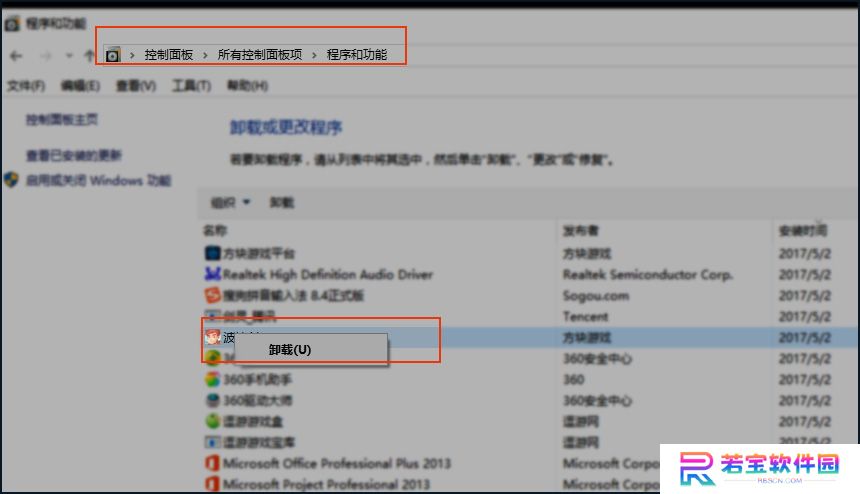Screen dimensions: 860x494
Task: Select Microsoft Office Professional Plus 2013 name
Action: pos(337,463)
